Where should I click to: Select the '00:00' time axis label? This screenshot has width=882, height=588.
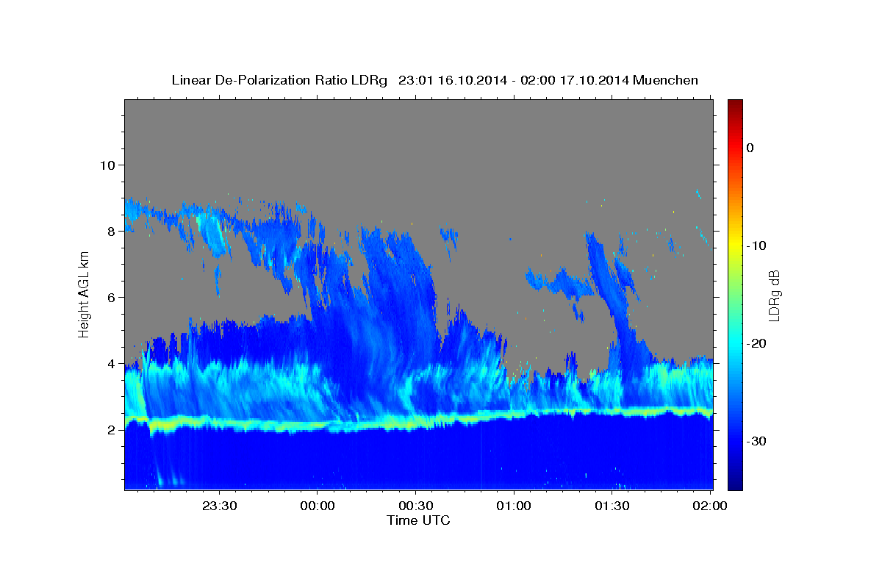click(318, 506)
